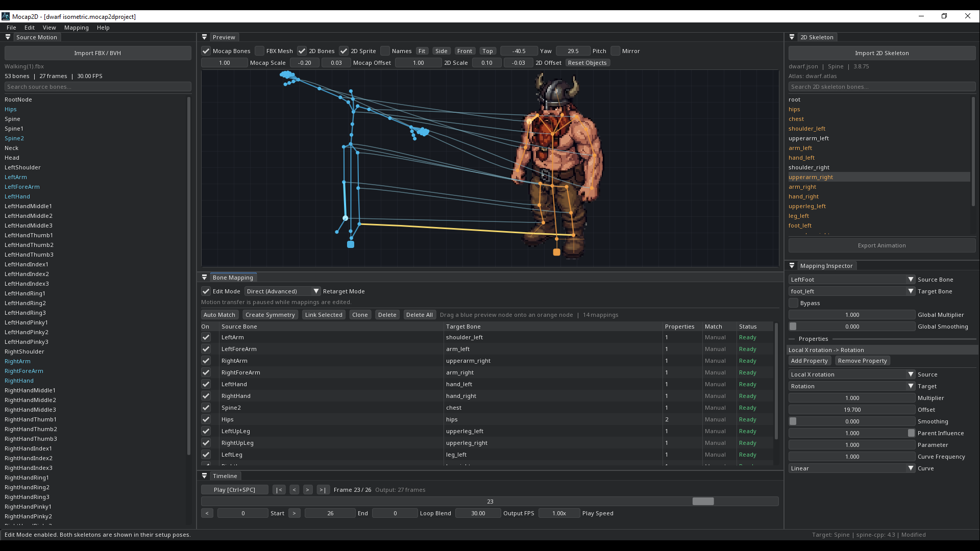This screenshot has width=980, height=551.
Task: Click the arrow button after Start
Action: pyautogui.click(x=295, y=513)
